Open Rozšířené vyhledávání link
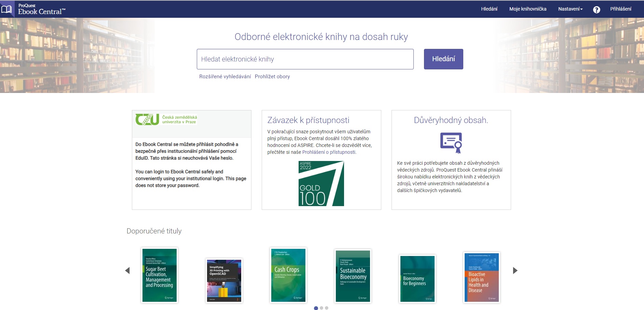Screen dimensions: 644x310 [225, 77]
